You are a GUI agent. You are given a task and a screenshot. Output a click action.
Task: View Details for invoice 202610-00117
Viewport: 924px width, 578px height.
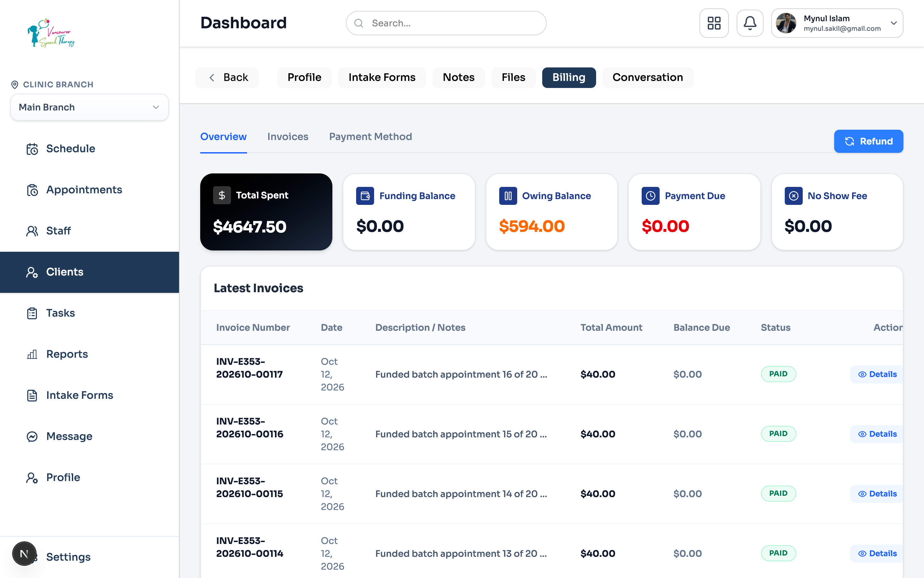877,374
